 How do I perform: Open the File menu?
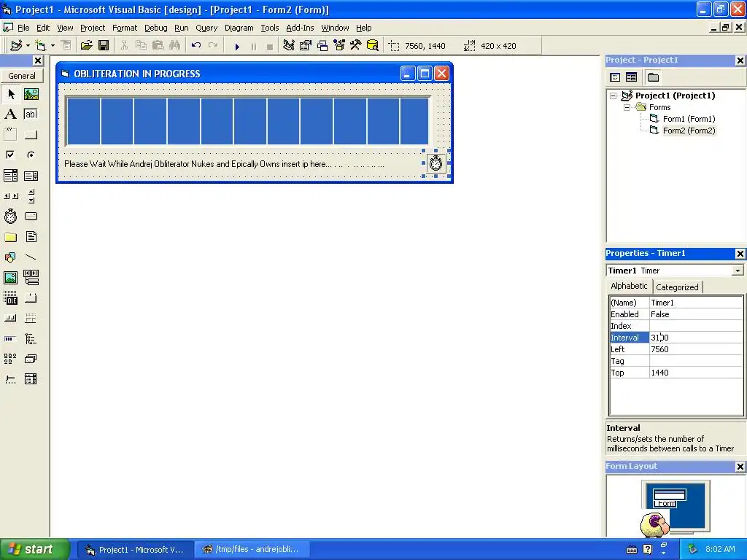(23, 28)
